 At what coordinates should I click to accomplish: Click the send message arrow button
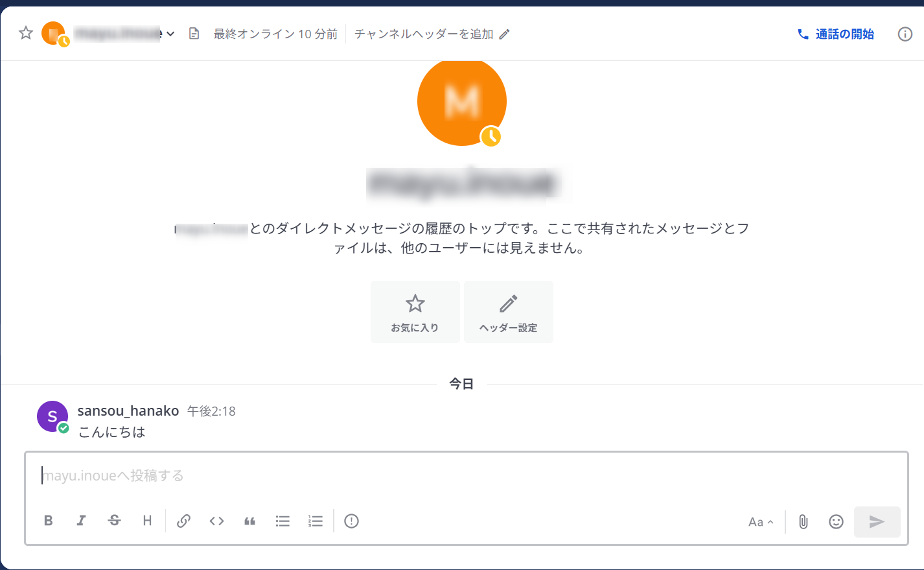click(877, 521)
